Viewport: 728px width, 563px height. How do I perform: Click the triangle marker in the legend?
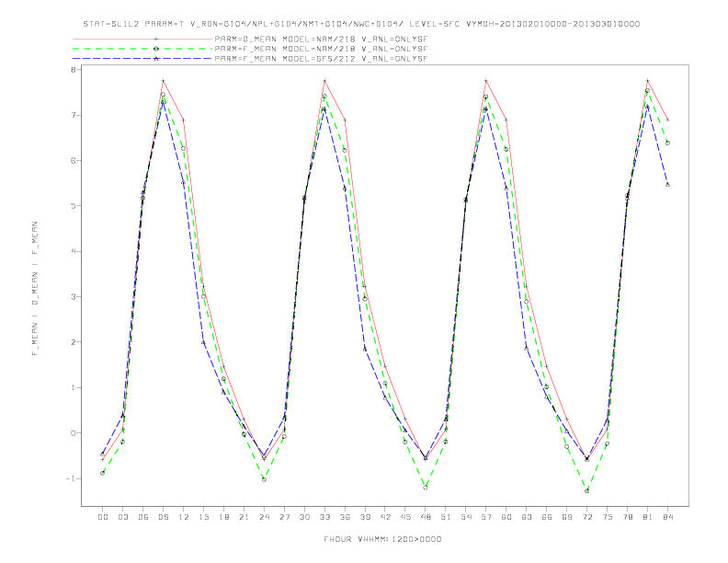[x=156, y=59]
